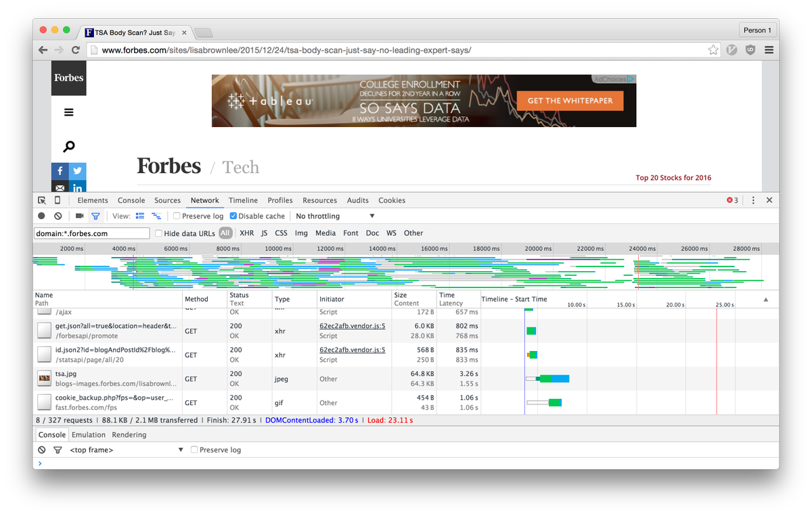Click the Forbes logo tile
Viewport: 812px width, 516px height.
point(69,78)
